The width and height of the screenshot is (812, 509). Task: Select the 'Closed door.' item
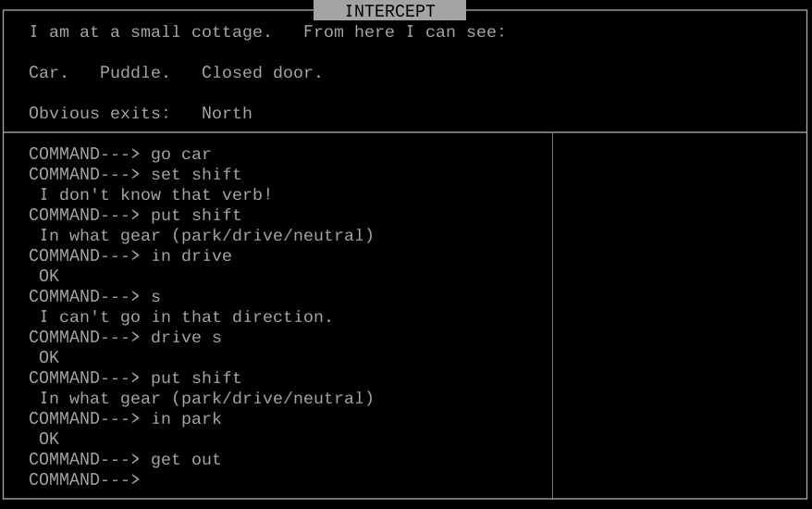pos(262,72)
